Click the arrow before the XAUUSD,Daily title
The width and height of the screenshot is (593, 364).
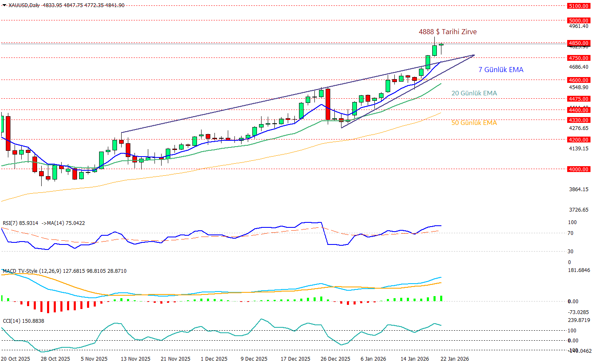click(x=4, y=5)
